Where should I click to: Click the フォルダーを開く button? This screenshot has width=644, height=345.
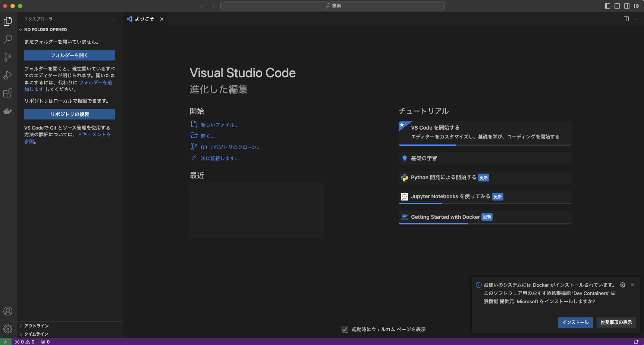coord(69,55)
